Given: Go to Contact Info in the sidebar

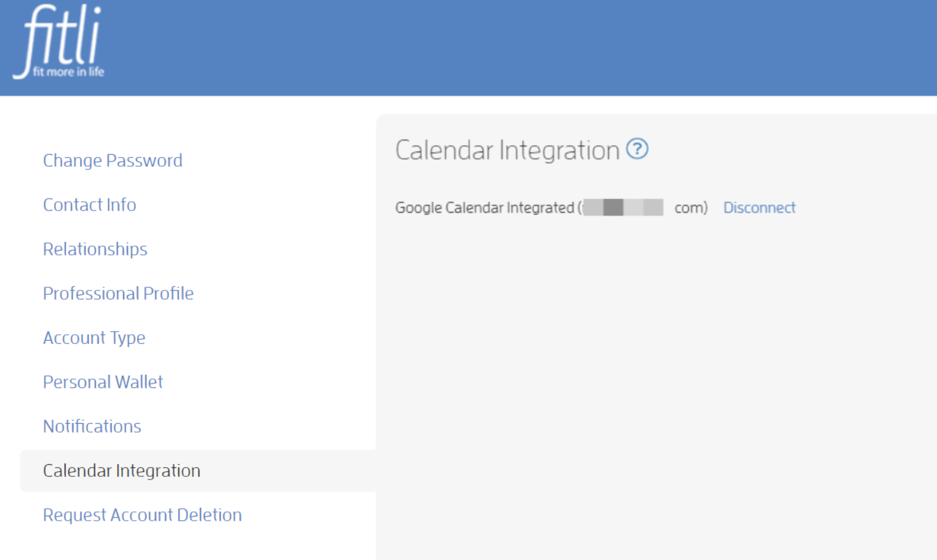Looking at the screenshot, I should pyautogui.click(x=89, y=205).
